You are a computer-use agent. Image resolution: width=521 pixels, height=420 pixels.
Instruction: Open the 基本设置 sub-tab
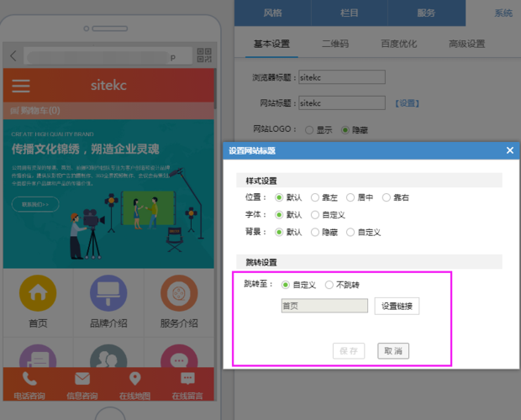coord(271,44)
